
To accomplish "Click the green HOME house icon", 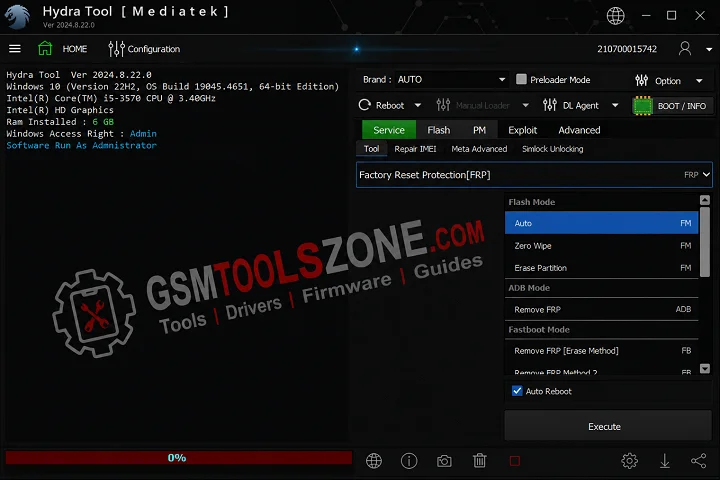I will [45, 48].
